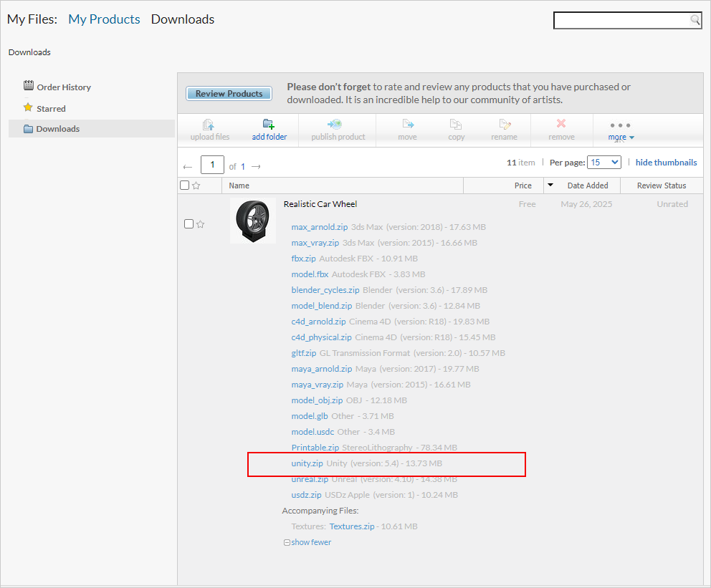The width and height of the screenshot is (711, 588).
Task: Click the add folder icon
Action: [x=269, y=125]
